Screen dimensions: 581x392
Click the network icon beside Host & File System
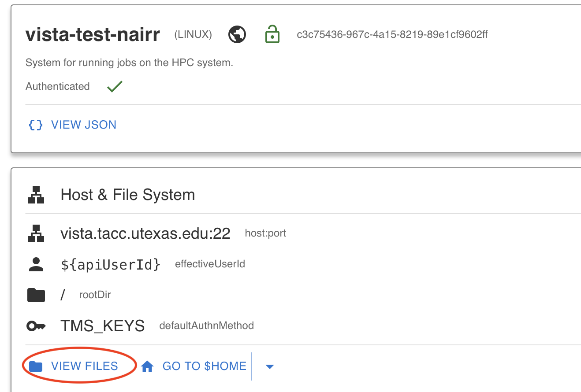coord(36,195)
